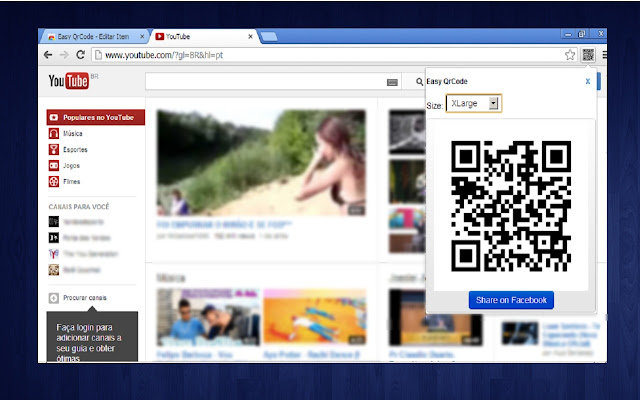Click the YouTube logo
Image resolution: width=640 pixels, height=400 pixels.
[69, 81]
